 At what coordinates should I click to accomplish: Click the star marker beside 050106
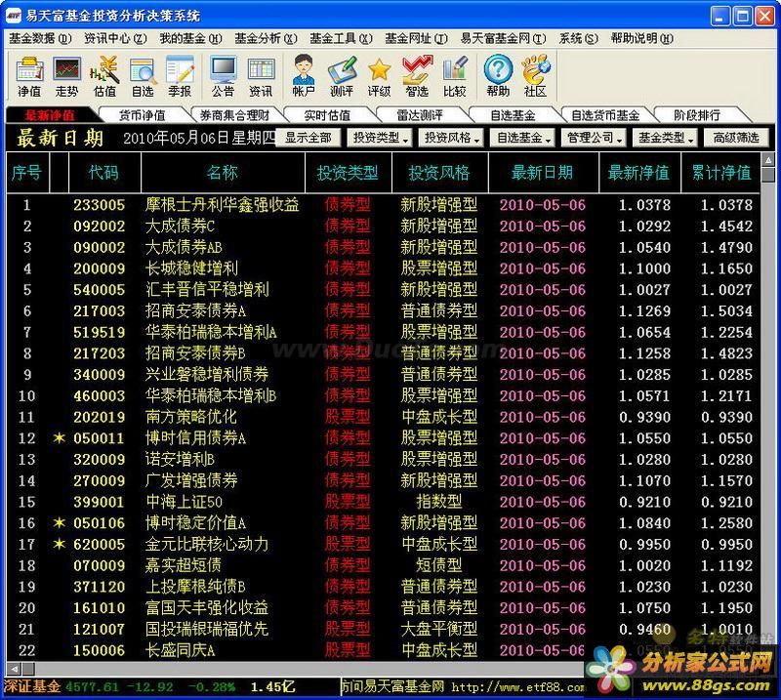(x=60, y=522)
